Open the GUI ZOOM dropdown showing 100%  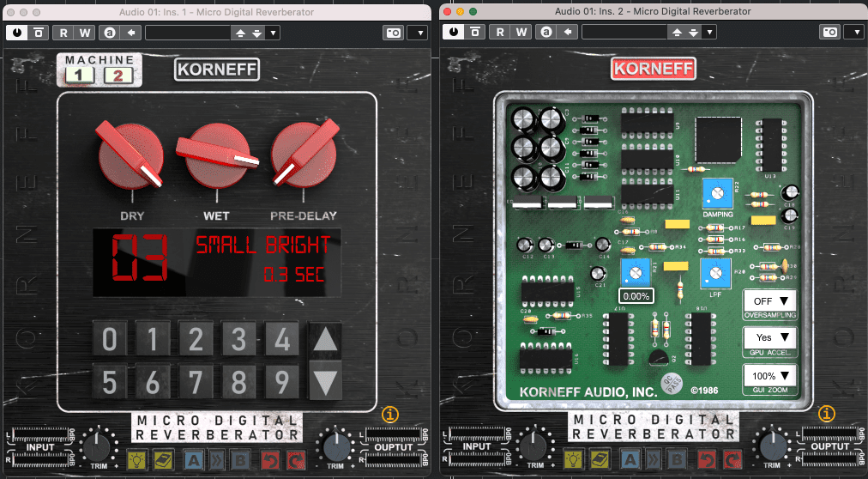[770, 376]
